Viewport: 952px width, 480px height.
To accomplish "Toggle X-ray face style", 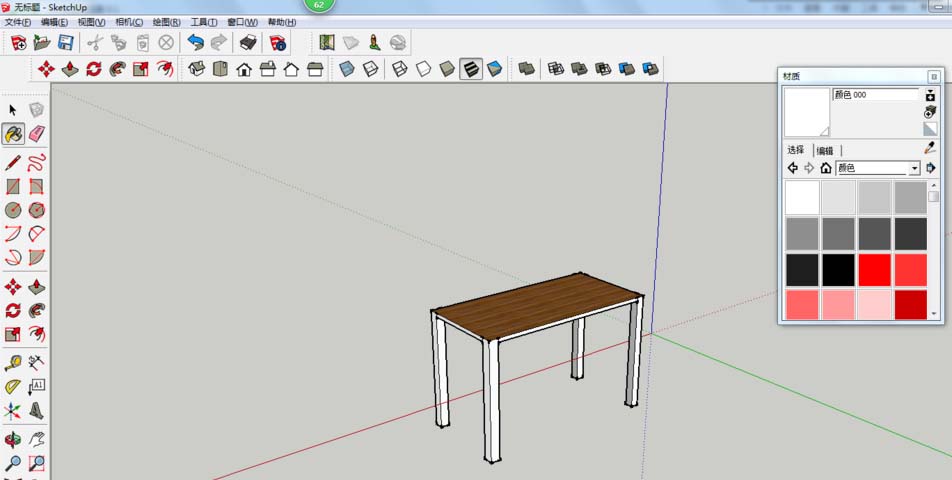I will (347, 69).
